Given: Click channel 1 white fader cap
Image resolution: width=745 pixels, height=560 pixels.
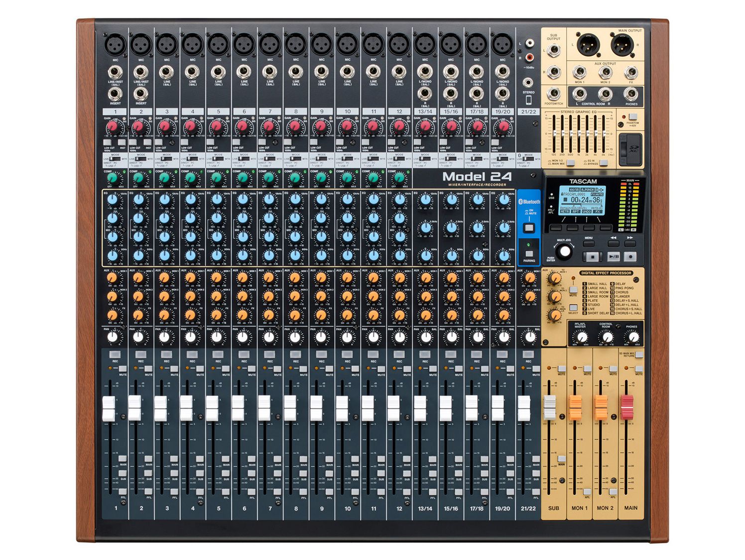Looking at the screenshot, I should pos(109,409).
